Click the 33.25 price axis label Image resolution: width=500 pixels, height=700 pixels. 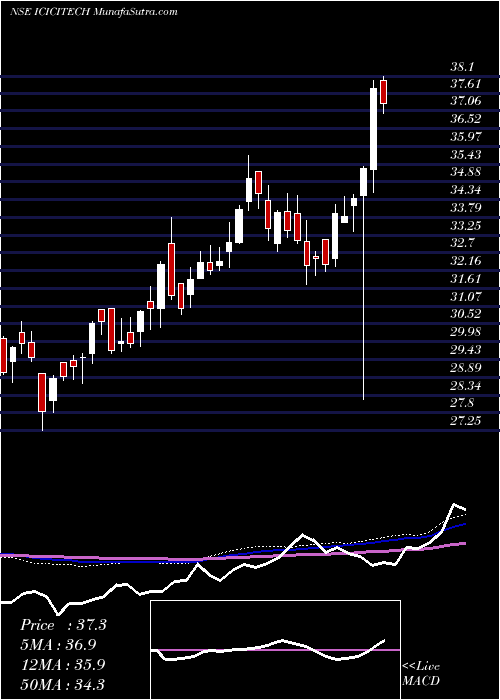pos(466,225)
